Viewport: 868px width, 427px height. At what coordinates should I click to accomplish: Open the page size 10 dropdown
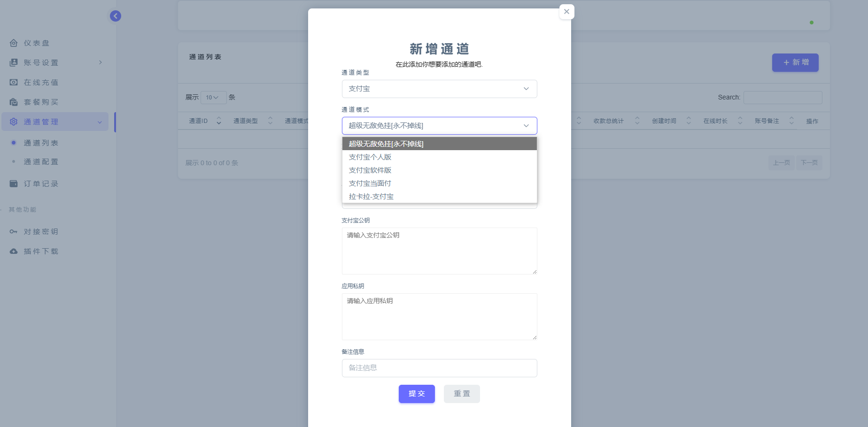tap(214, 97)
